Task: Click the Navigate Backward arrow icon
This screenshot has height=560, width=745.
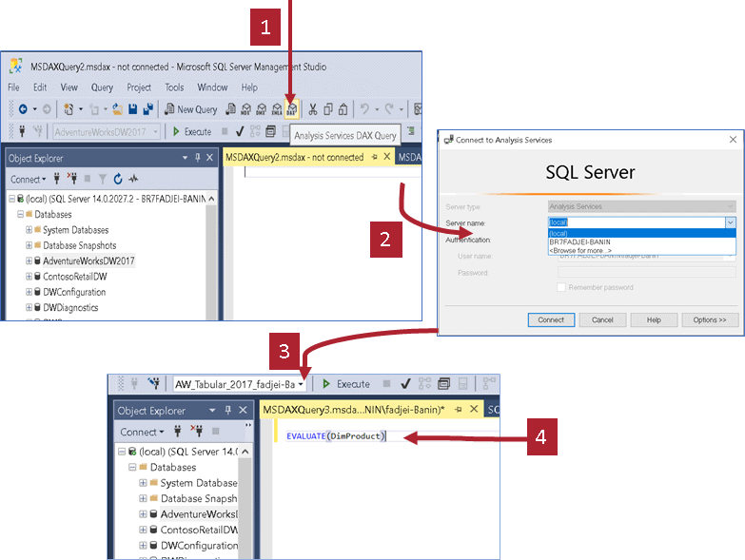Action: tap(22, 109)
